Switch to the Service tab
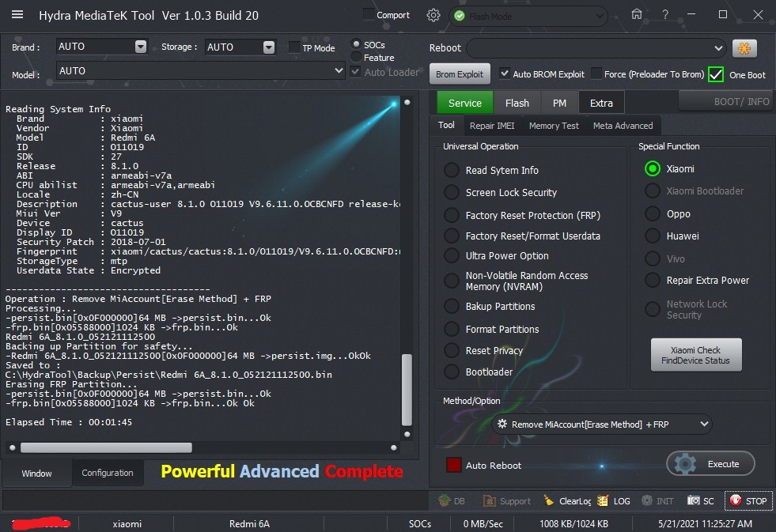The height and width of the screenshot is (532, 776). 464,103
